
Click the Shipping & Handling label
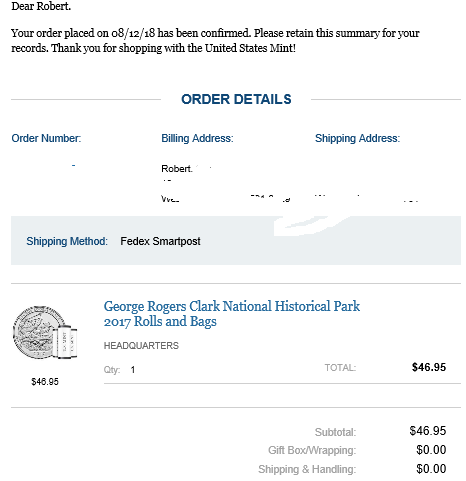pyautogui.click(x=307, y=469)
